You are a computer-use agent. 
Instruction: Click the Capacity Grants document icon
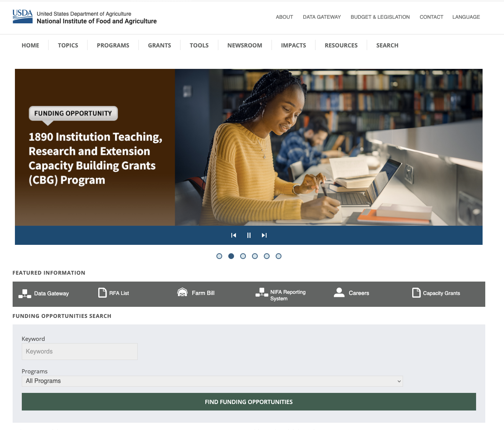pos(416,293)
